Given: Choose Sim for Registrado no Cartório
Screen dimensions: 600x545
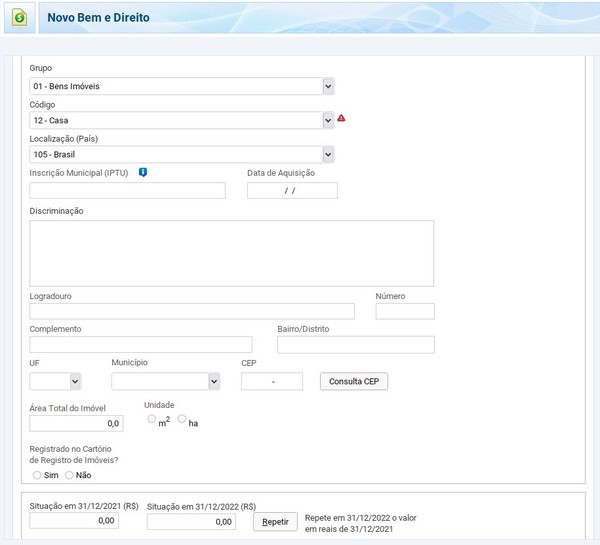Looking at the screenshot, I should (37, 475).
